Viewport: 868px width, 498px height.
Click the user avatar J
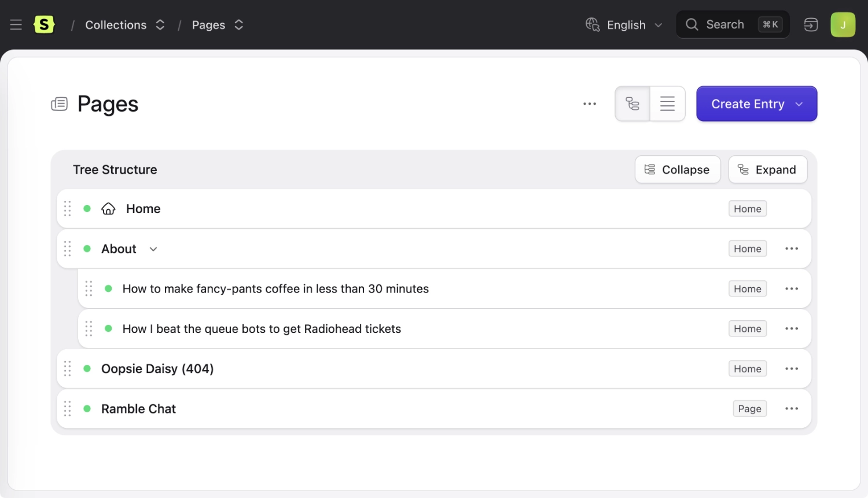(843, 25)
